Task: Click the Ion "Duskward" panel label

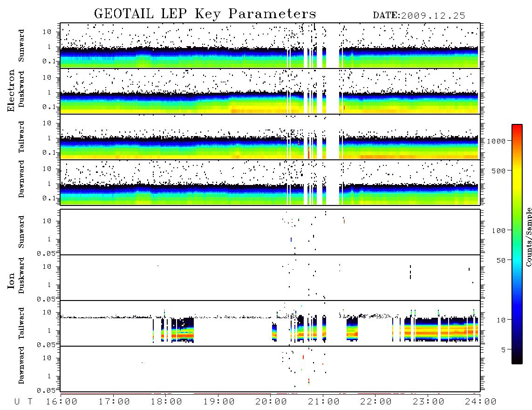Action: pos(21,276)
